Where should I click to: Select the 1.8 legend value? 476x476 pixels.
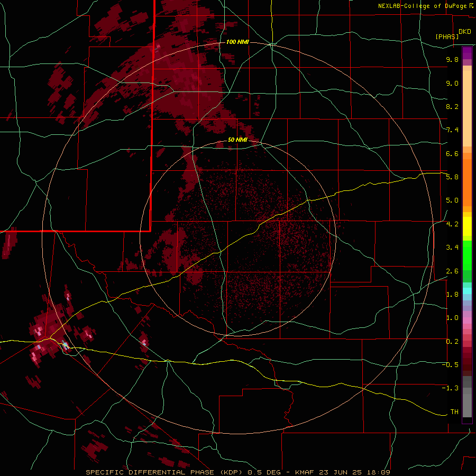(452, 295)
